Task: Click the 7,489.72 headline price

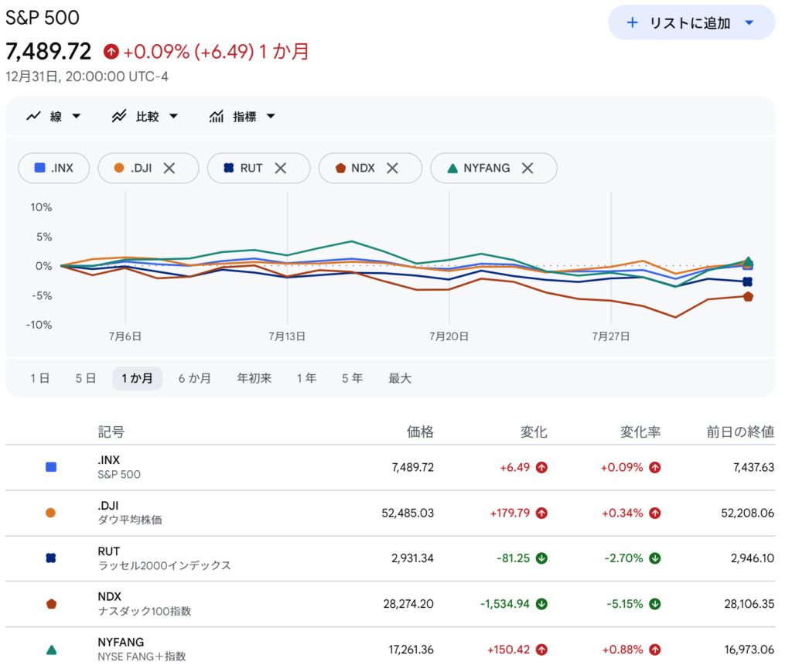Action: (49, 51)
